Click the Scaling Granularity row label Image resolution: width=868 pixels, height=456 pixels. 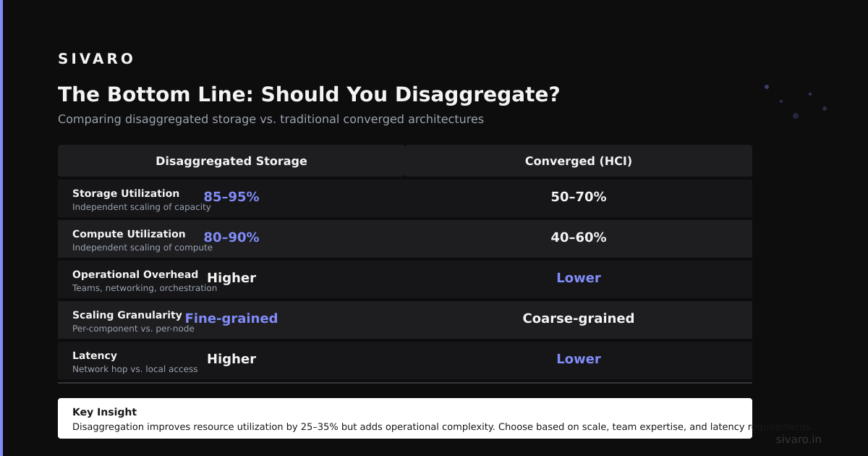tap(127, 315)
